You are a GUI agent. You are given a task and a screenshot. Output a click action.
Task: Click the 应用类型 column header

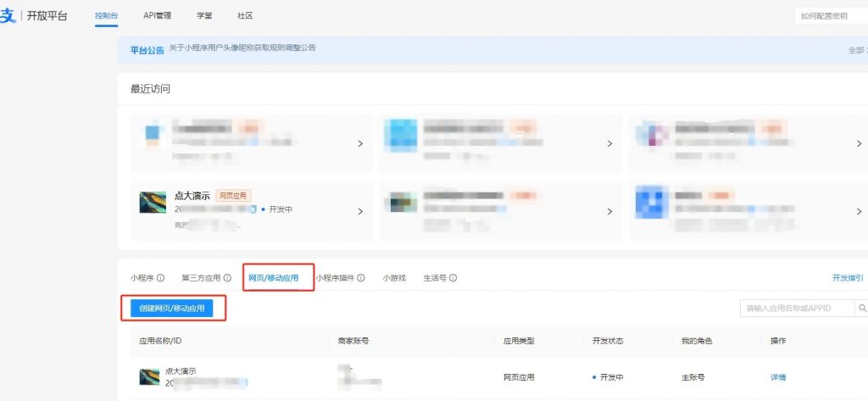point(519,341)
